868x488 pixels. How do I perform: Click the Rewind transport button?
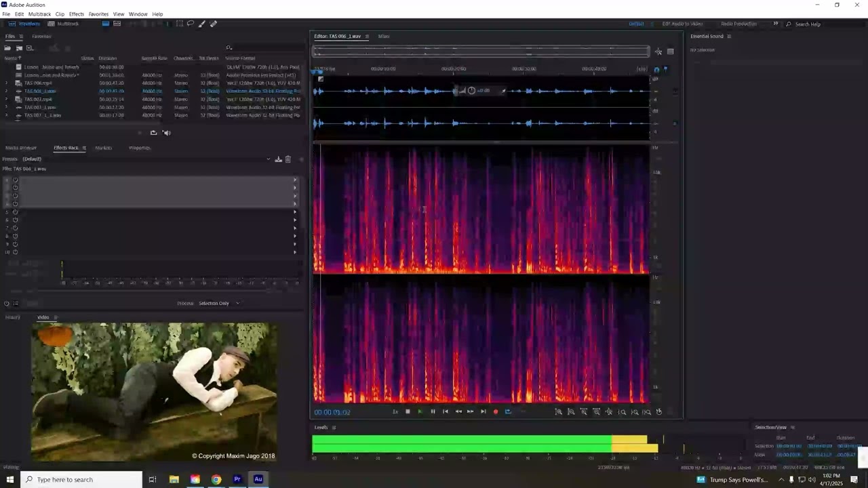point(458,411)
